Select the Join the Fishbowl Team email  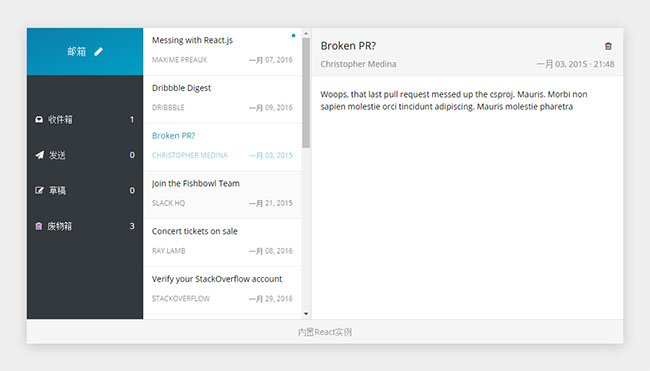tap(222, 195)
